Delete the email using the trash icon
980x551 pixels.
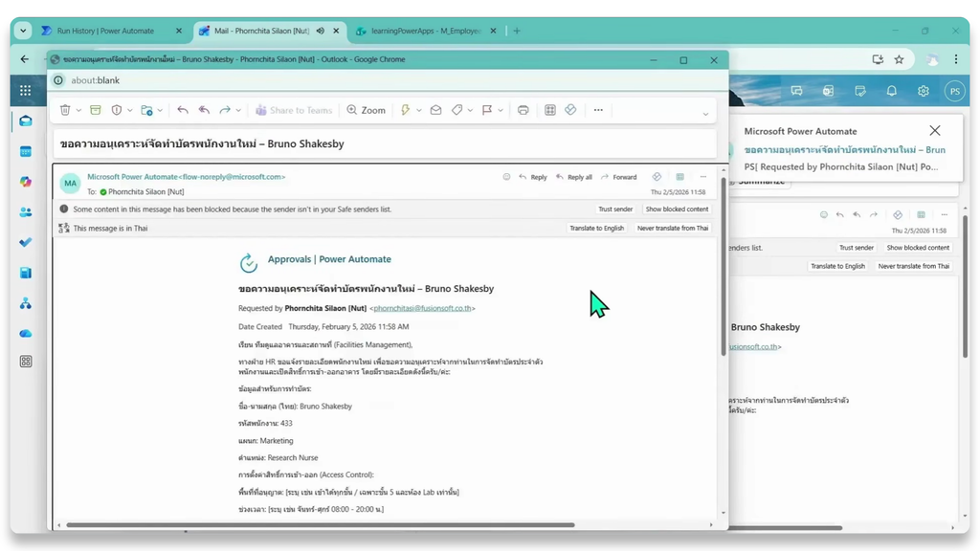point(65,110)
